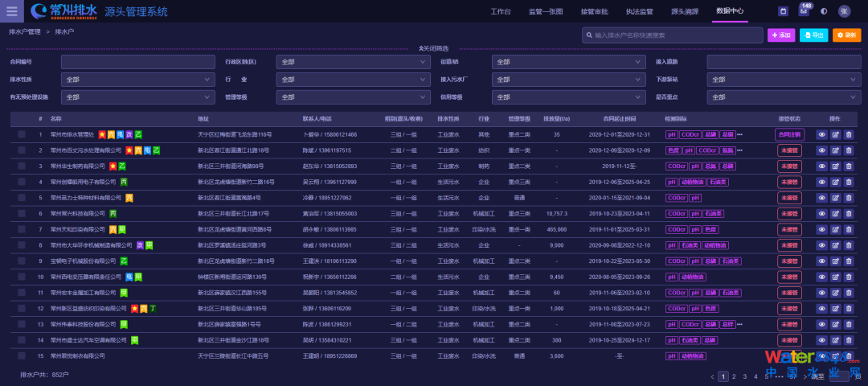Open the mail inbox with 148 badge
Image resolution: width=868 pixels, height=386 pixels.
pos(803,11)
